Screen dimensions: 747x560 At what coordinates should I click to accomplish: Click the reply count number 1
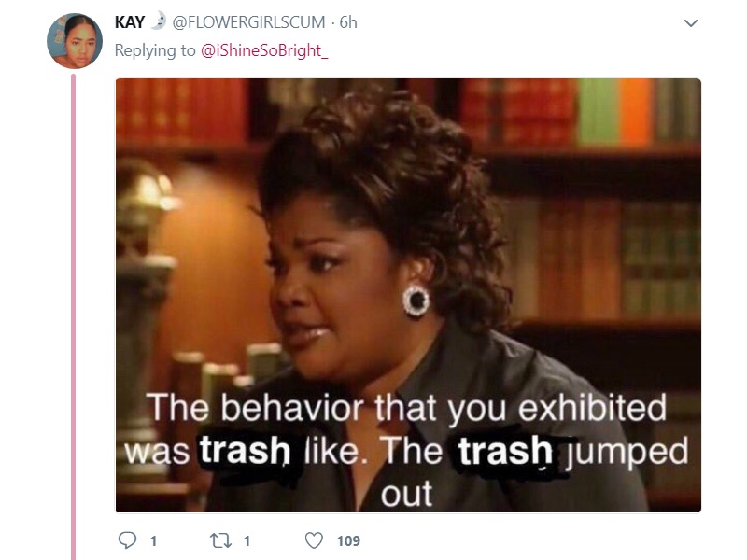tap(153, 541)
